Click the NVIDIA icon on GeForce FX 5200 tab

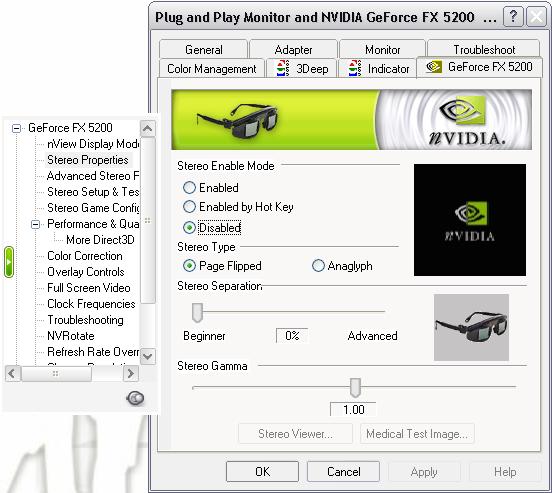pyautogui.click(x=434, y=67)
